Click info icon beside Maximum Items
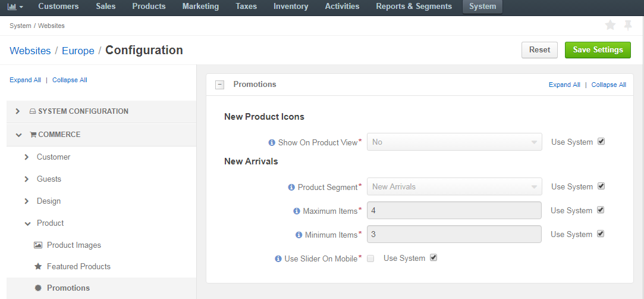Image resolution: width=644 pixels, height=299 pixels. pyautogui.click(x=297, y=211)
